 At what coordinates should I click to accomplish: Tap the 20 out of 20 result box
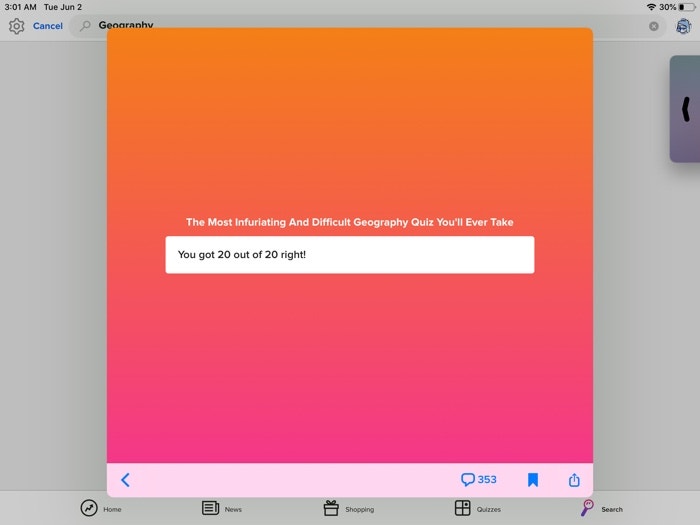pos(350,255)
